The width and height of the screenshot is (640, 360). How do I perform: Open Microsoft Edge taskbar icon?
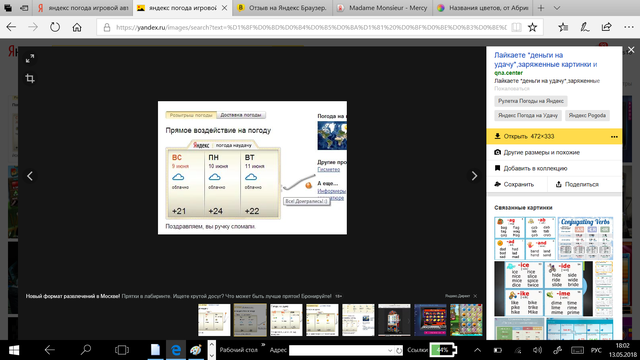pos(176,350)
